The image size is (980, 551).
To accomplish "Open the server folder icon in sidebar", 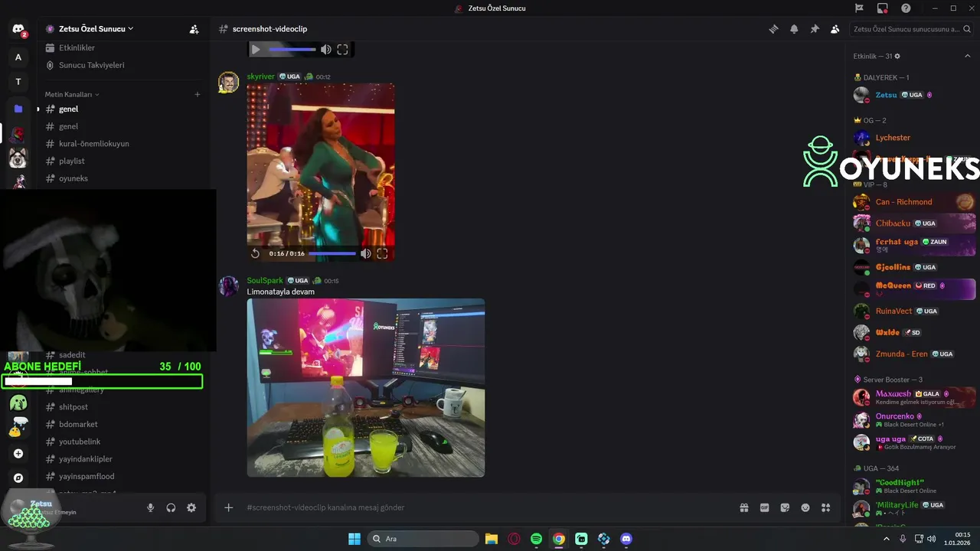I will [18, 109].
